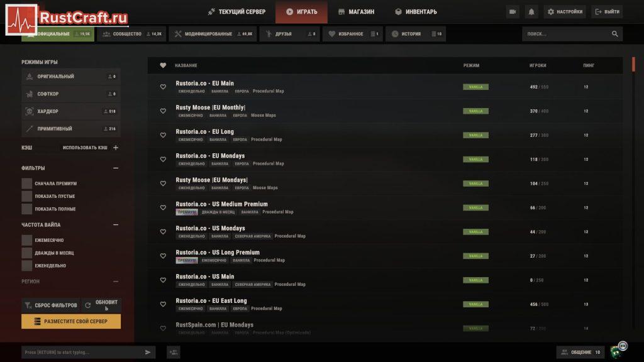Screen dimensions: 644x362
Task: Toggle the Еженедельно wipe checkbox
Action: point(26,266)
